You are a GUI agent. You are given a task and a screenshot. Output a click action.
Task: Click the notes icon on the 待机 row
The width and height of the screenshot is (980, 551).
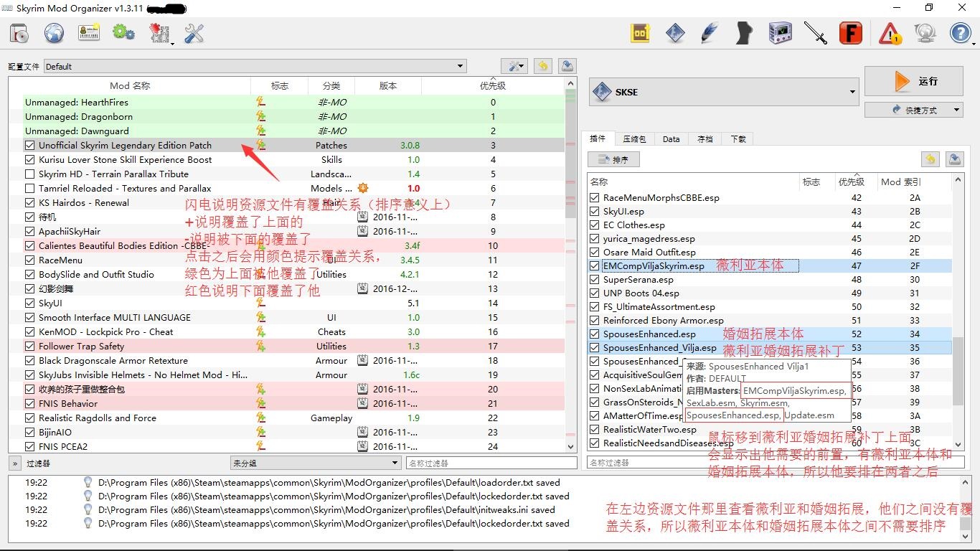click(362, 217)
